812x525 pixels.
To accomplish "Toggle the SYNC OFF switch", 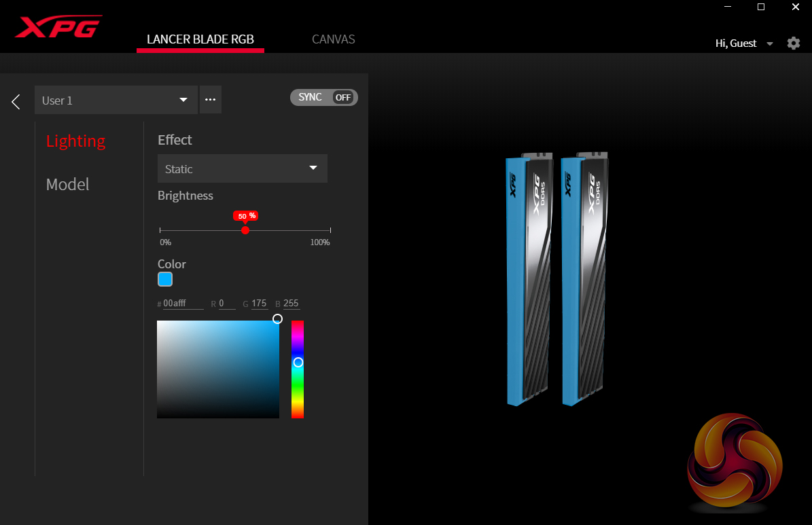I will click(x=323, y=97).
